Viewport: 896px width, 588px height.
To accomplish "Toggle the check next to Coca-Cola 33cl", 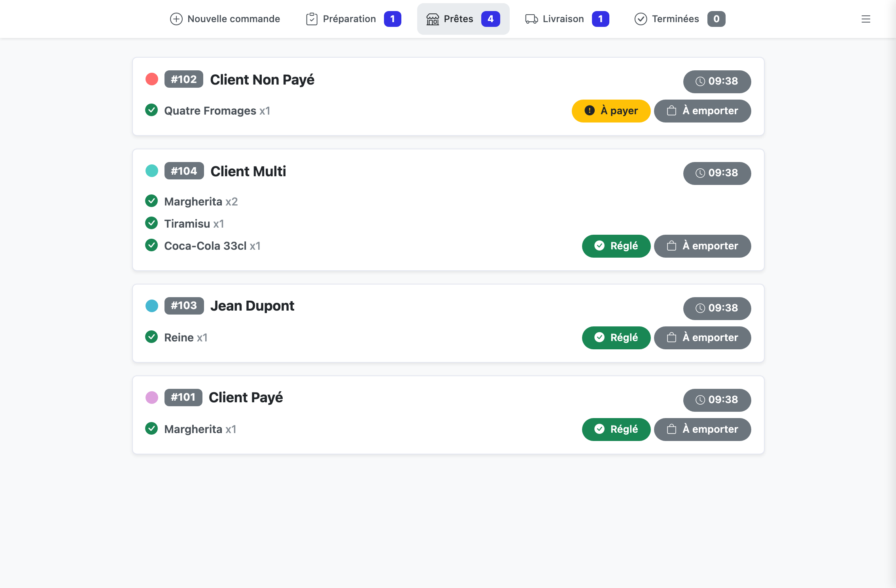I will (x=151, y=245).
